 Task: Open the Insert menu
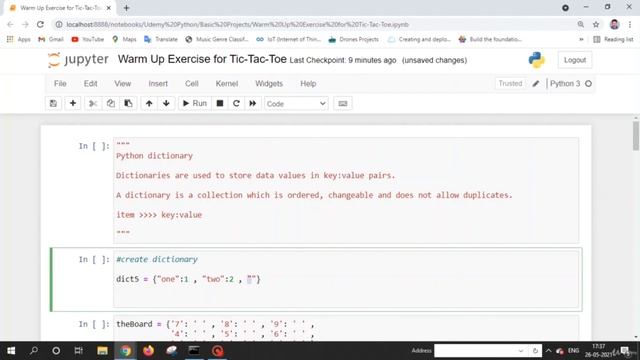click(x=158, y=84)
